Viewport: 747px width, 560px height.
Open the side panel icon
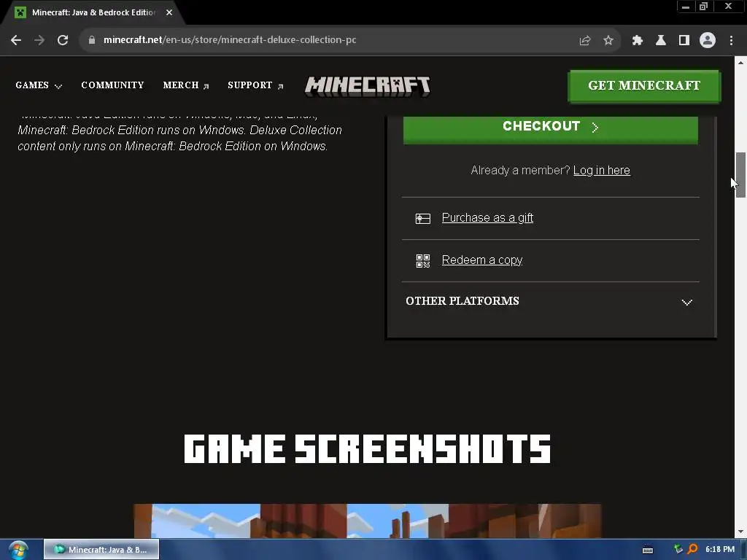click(x=684, y=41)
